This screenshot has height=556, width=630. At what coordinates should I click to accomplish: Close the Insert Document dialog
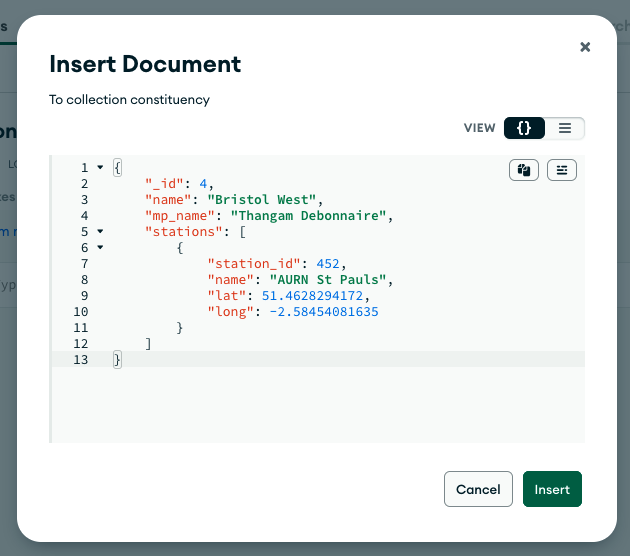click(585, 47)
